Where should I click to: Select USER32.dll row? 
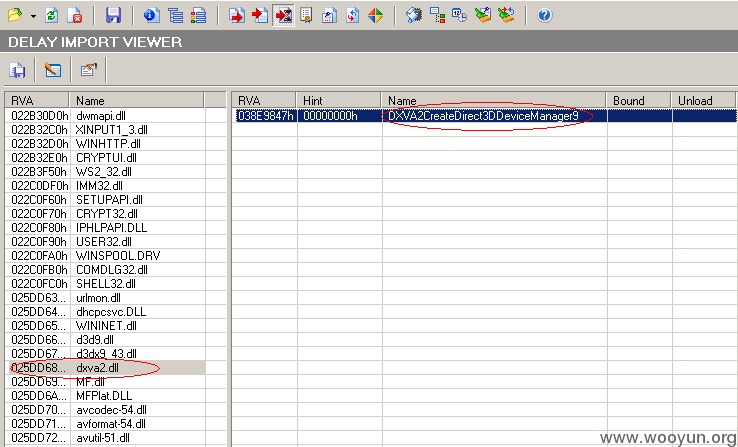click(105, 242)
